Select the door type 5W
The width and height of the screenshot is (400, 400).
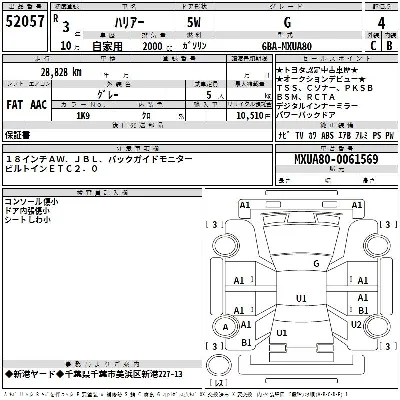(x=194, y=22)
